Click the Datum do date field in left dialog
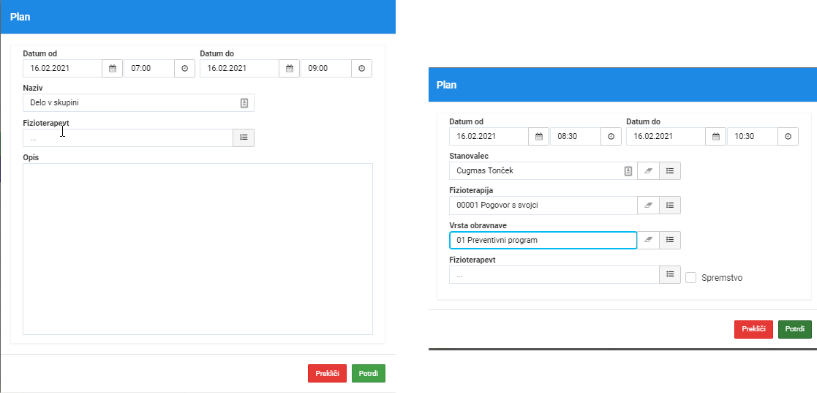Image resolution: width=817 pixels, height=393 pixels. tap(240, 68)
